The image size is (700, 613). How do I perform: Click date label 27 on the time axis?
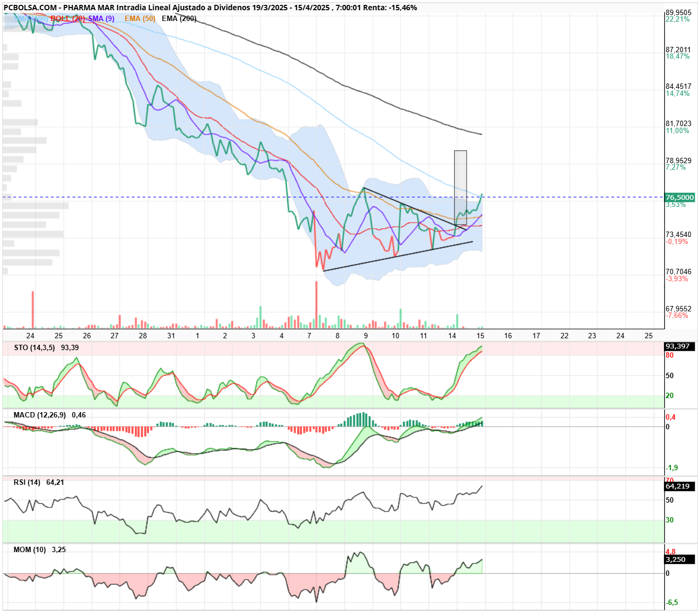(115, 336)
